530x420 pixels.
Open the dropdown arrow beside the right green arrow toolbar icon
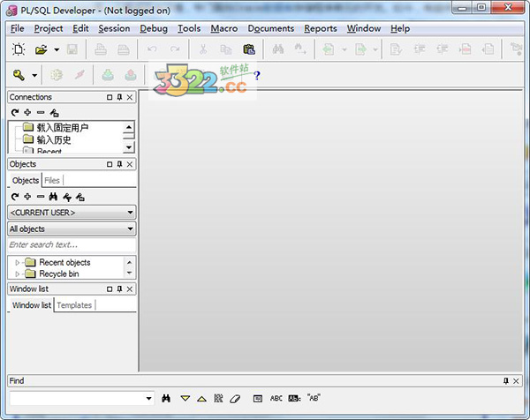tap(375, 49)
